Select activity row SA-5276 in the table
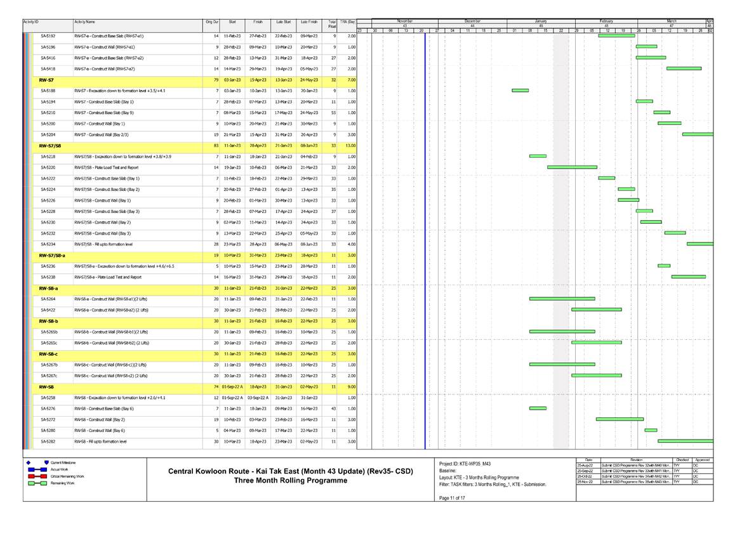756x534 pixels. point(48,409)
